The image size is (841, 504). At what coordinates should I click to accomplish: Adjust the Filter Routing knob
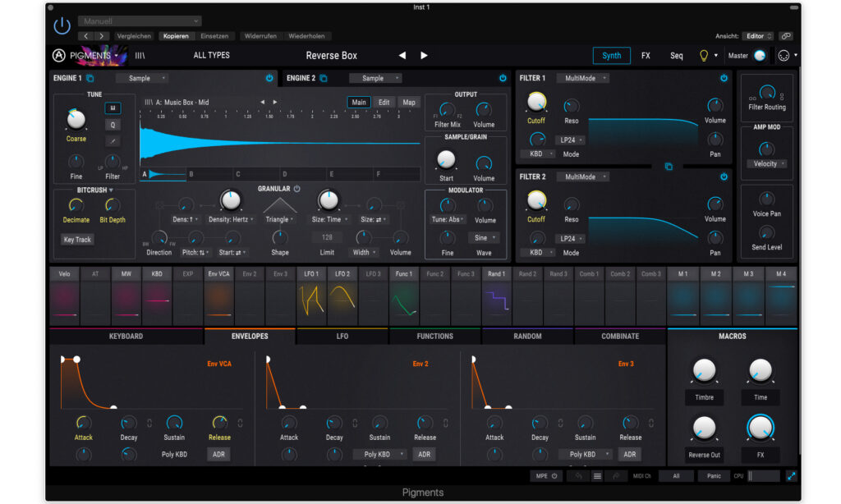(767, 93)
